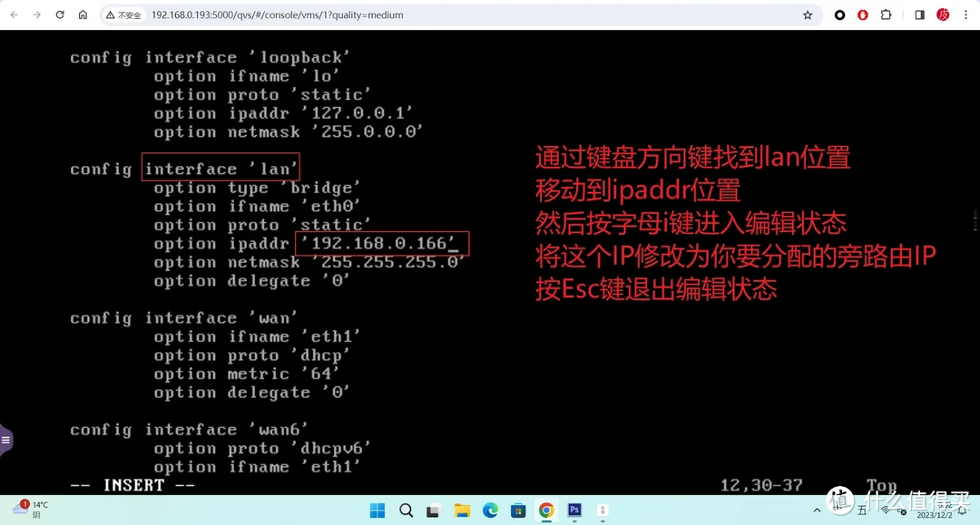Click option delegate '0' under lan
The height and width of the screenshot is (525, 980).
point(252,281)
